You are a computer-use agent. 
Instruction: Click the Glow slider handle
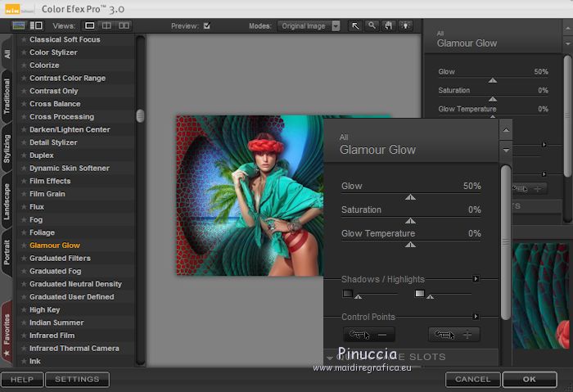point(410,197)
